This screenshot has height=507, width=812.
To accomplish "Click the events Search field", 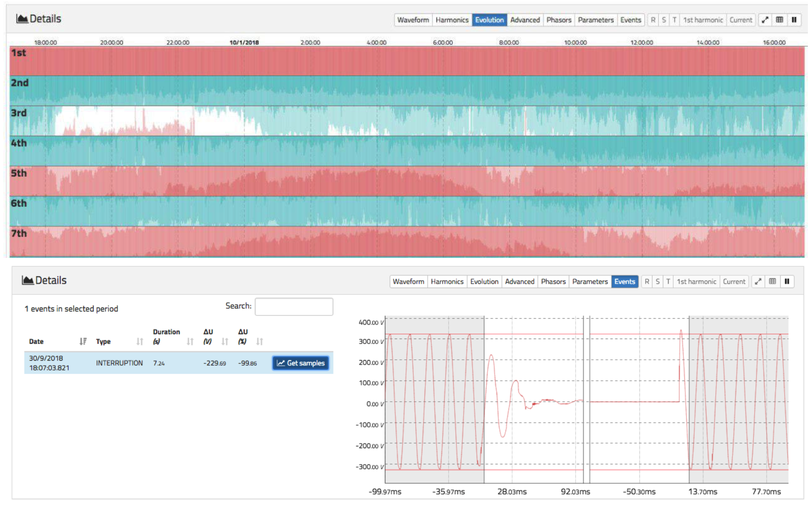I will 294,307.
